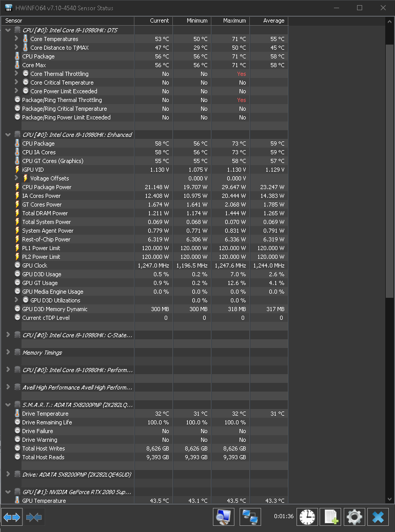Screen dimensions: 395x532
Task: Select the GPU Media Engine Usage row
Action: pyautogui.click(x=144, y=292)
